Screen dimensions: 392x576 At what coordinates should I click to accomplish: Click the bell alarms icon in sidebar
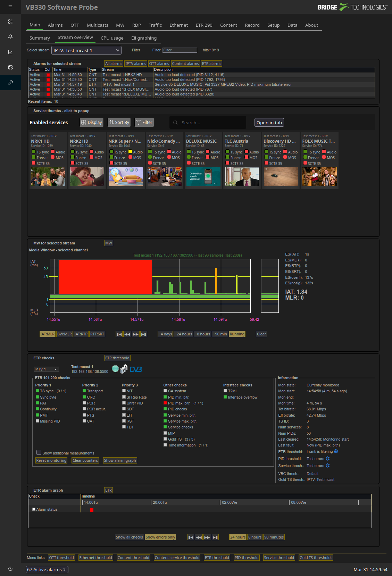[x=10, y=37]
